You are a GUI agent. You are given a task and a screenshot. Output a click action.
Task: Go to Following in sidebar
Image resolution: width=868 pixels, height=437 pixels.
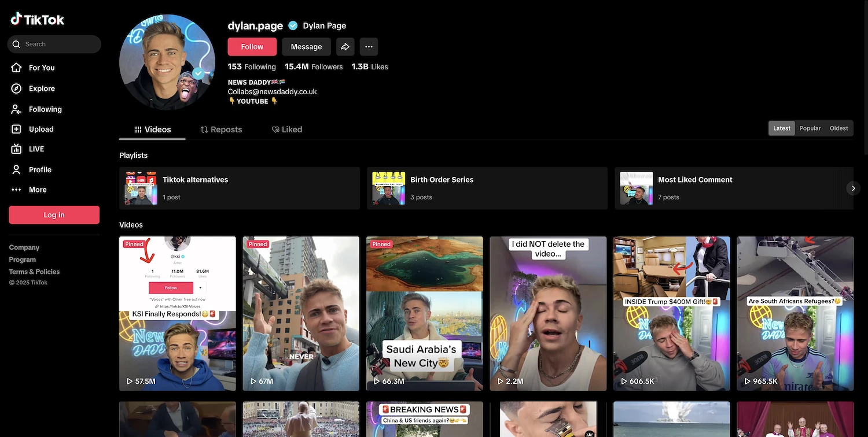click(45, 109)
